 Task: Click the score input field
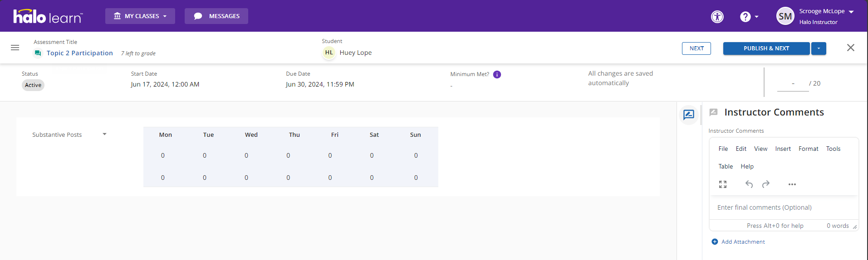pos(793,84)
